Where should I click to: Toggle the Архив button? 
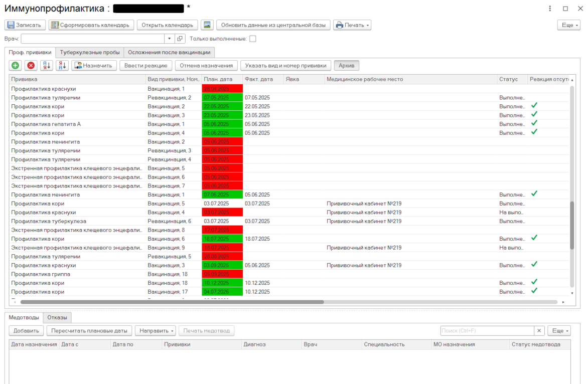346,65
